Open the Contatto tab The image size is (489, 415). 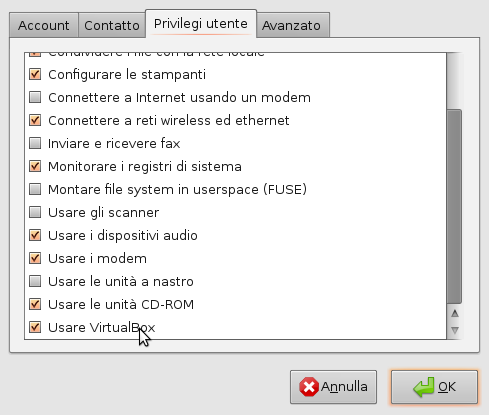coord(112,25)
